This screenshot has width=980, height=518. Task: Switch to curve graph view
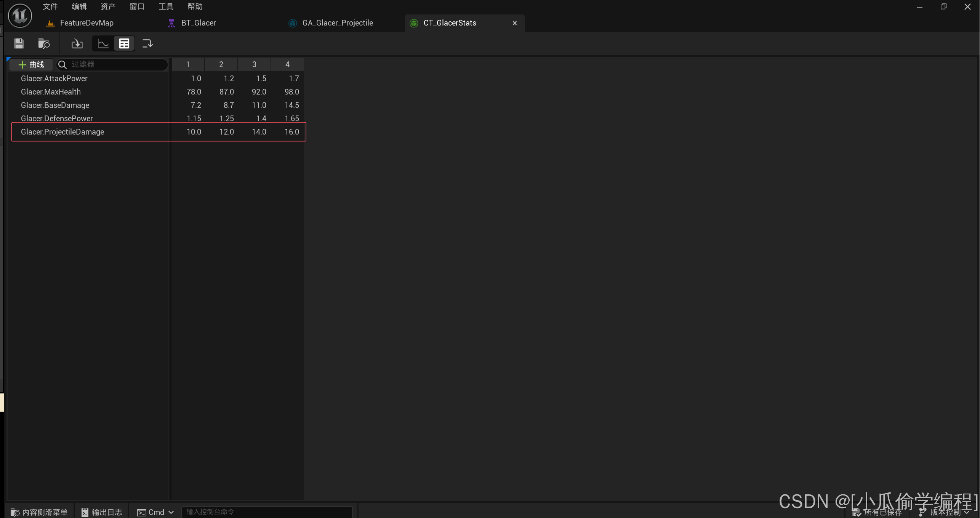pos(103,43)
